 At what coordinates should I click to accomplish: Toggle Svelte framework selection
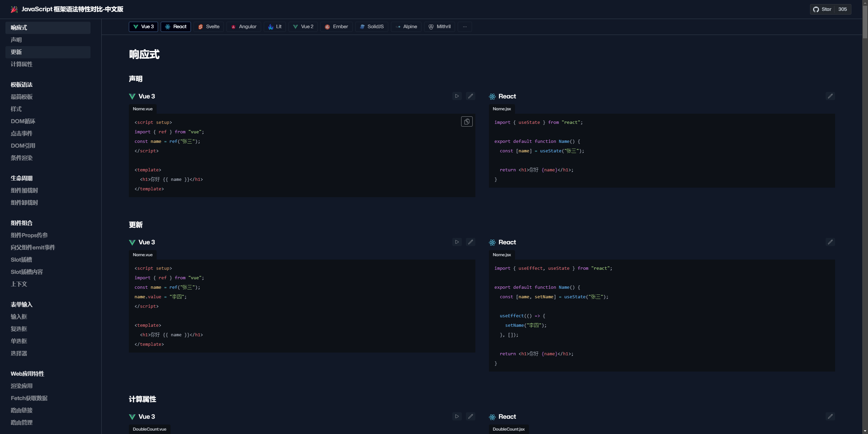pos(209,26)
